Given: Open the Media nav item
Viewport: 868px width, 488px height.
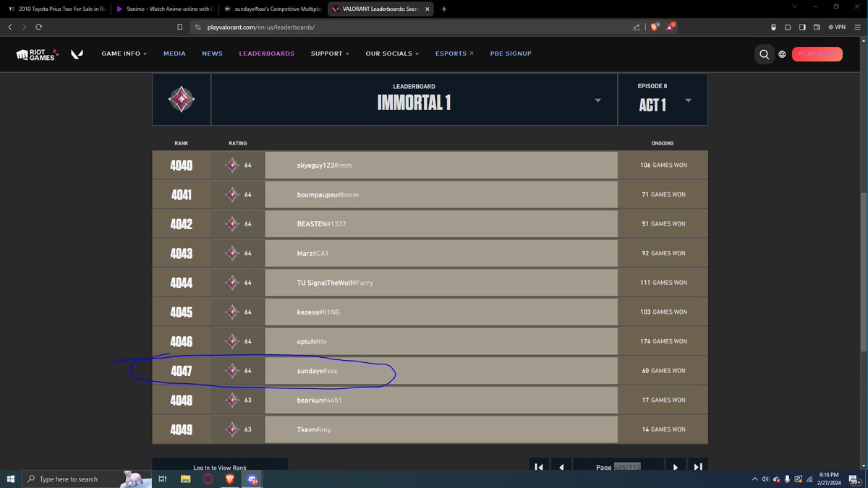Looking at the screenshot, I should click(x=174, y=53).
